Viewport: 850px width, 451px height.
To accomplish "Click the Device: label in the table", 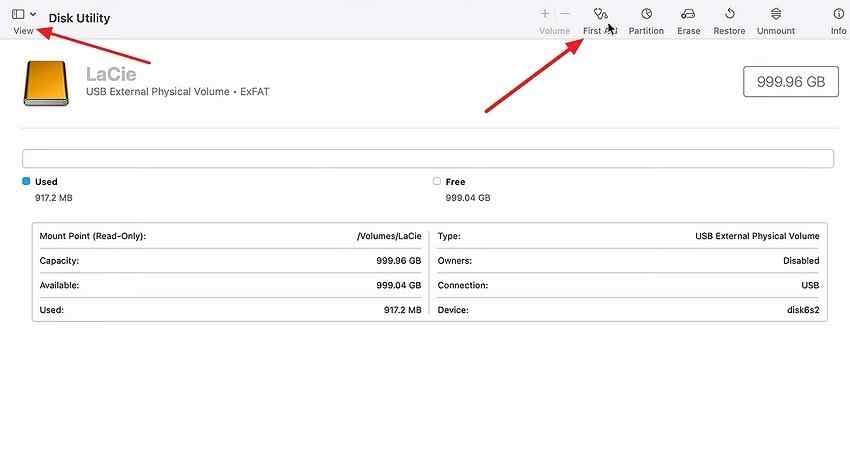I will [453, 310].
